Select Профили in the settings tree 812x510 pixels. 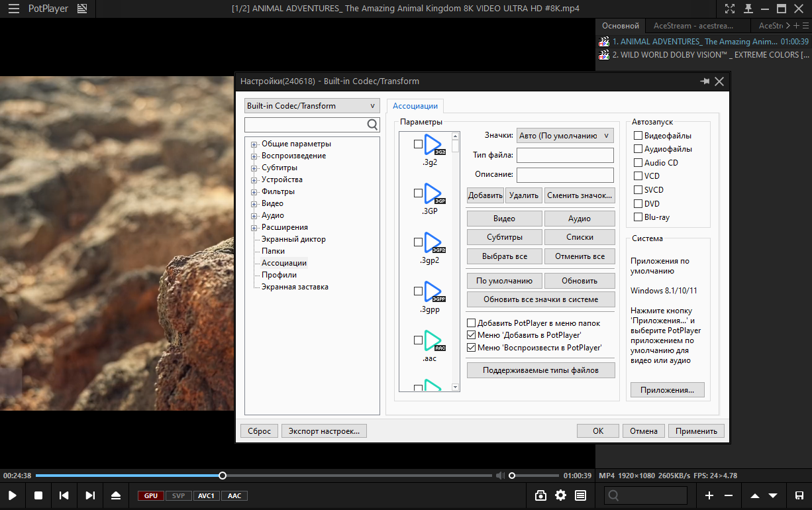(279, 275)
